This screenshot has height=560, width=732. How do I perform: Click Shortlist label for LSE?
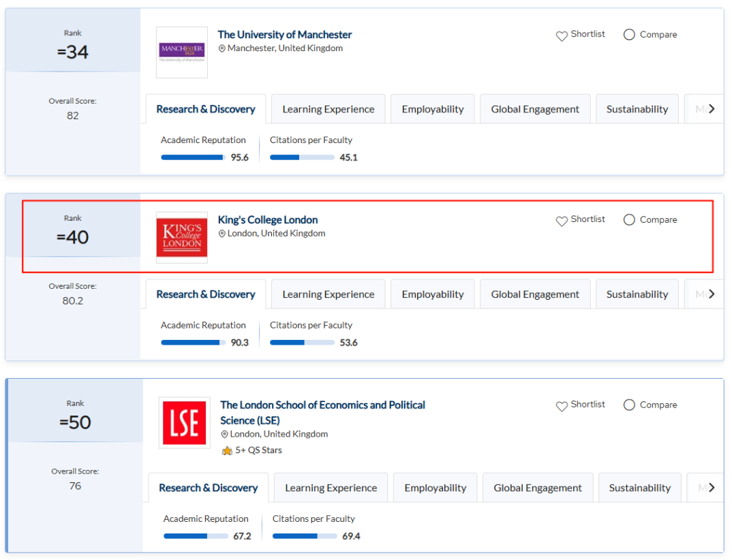click(x=588, y=405)
